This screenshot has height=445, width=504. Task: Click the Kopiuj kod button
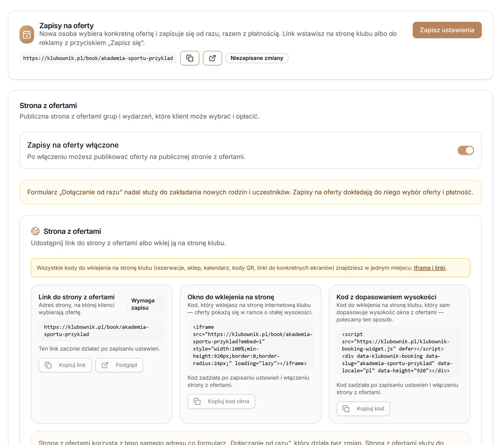(x=363, y=409)
